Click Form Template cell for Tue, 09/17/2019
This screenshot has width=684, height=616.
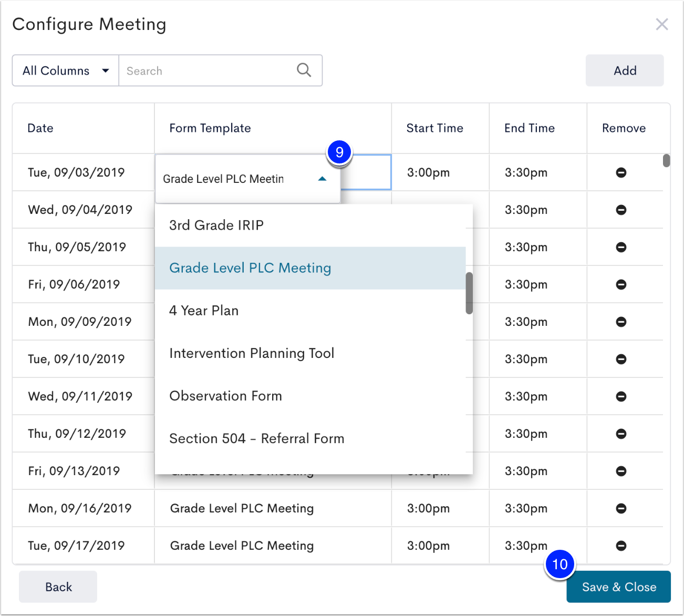click(x=273, y=546)
